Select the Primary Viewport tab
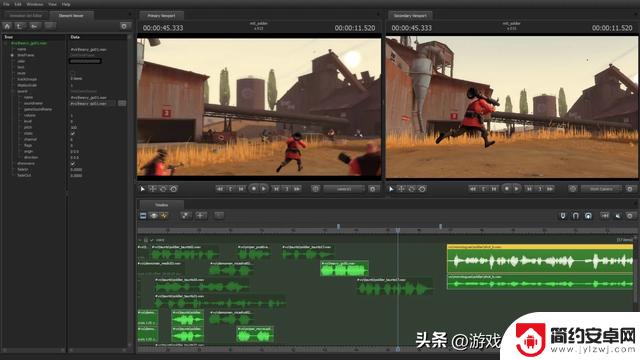The image size is (640, 360). pyautogui.click(x=161, y=16)
